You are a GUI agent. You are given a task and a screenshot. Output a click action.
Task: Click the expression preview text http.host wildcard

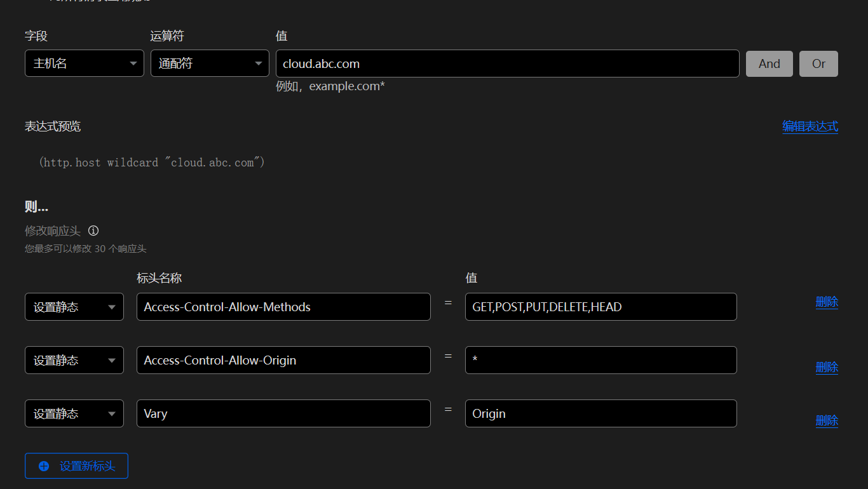[151, 163]
